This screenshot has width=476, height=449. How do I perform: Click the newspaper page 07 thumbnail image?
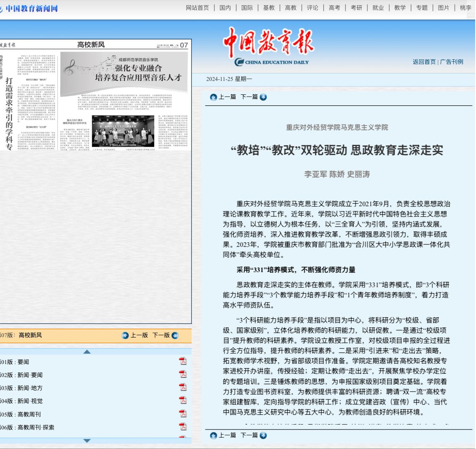pyautogui.click(x=95, y=96)
